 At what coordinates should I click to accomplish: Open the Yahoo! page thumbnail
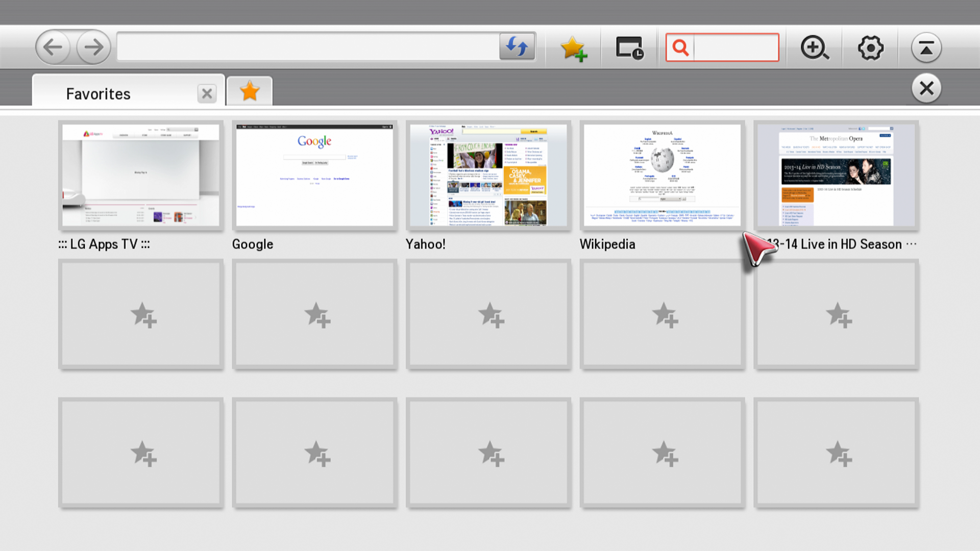[488, 176]
